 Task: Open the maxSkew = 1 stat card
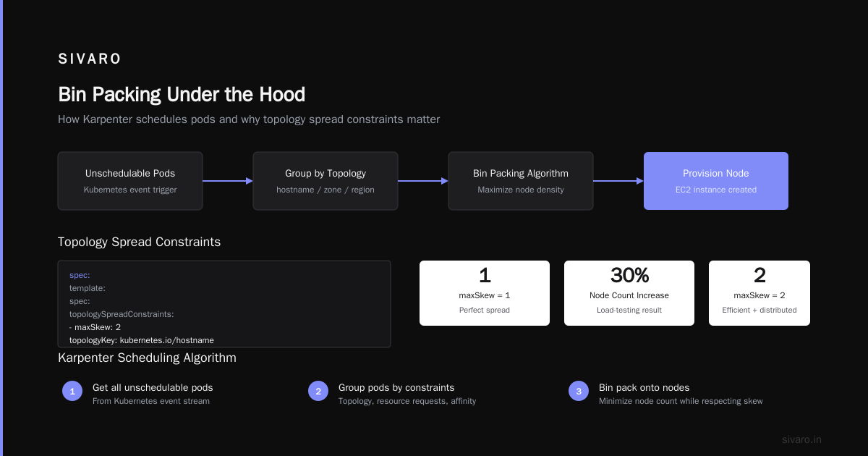(x=485, y=293)
